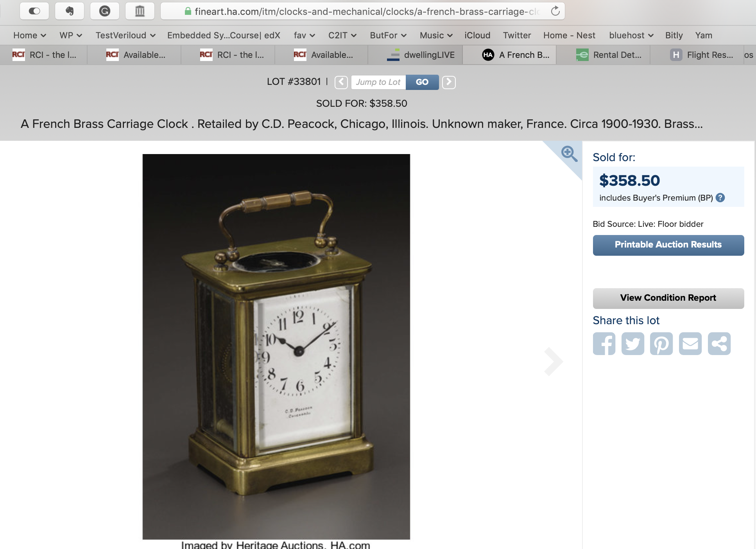Open the Buyer's Premium help question mark
The width and height of the screenshot is (756, 549).
click(x=720, y=198)
